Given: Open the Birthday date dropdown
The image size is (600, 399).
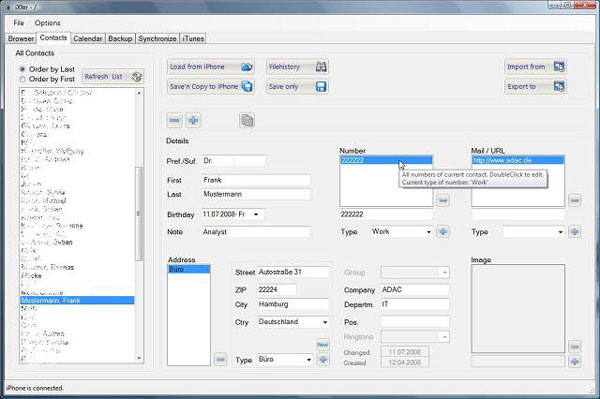Looking at the screenshot, I should 256,214.
